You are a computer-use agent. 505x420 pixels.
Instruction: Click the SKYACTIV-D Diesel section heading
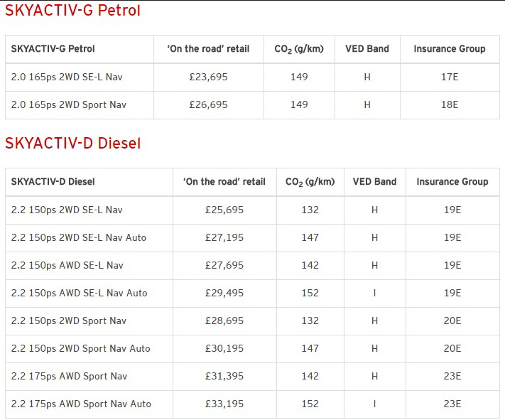coord(72,144)
